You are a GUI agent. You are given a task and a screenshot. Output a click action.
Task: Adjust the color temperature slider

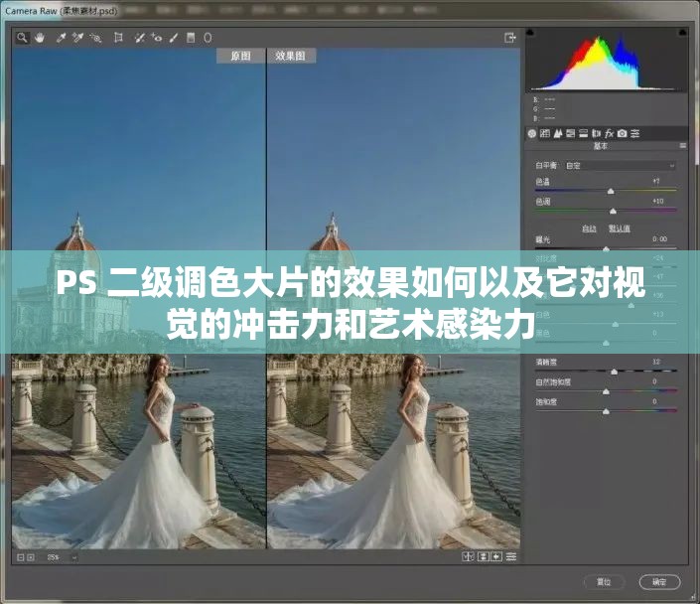pyautogui.click(x=611, y=191)
